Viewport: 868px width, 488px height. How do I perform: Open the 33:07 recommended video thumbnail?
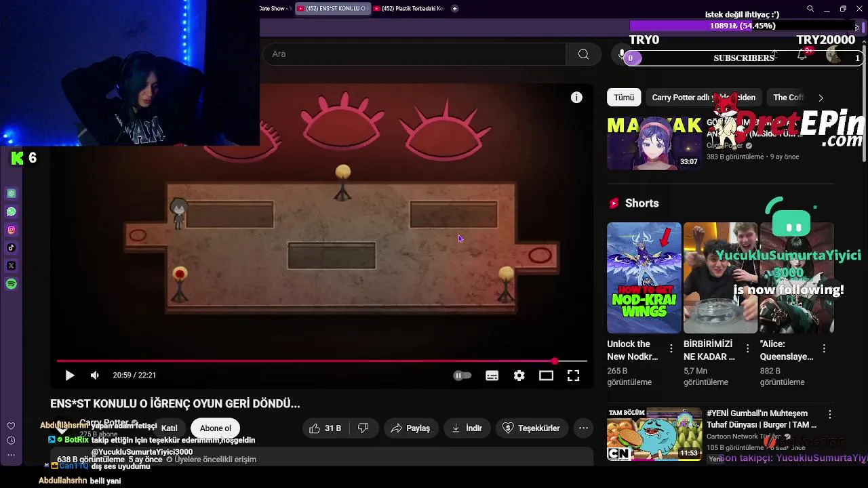tap(654, 143)
